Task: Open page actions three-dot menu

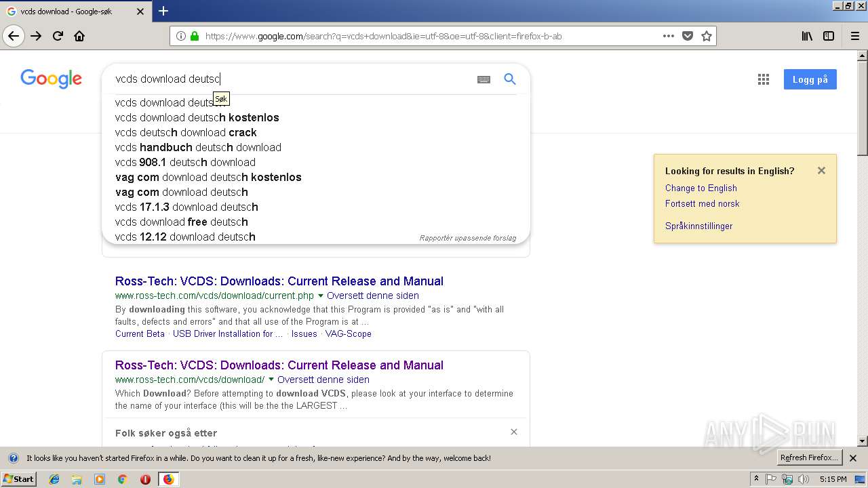Action: pos(669,36)
